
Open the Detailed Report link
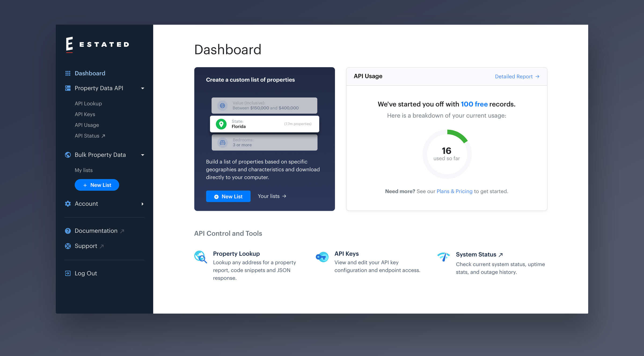point(517,77)
